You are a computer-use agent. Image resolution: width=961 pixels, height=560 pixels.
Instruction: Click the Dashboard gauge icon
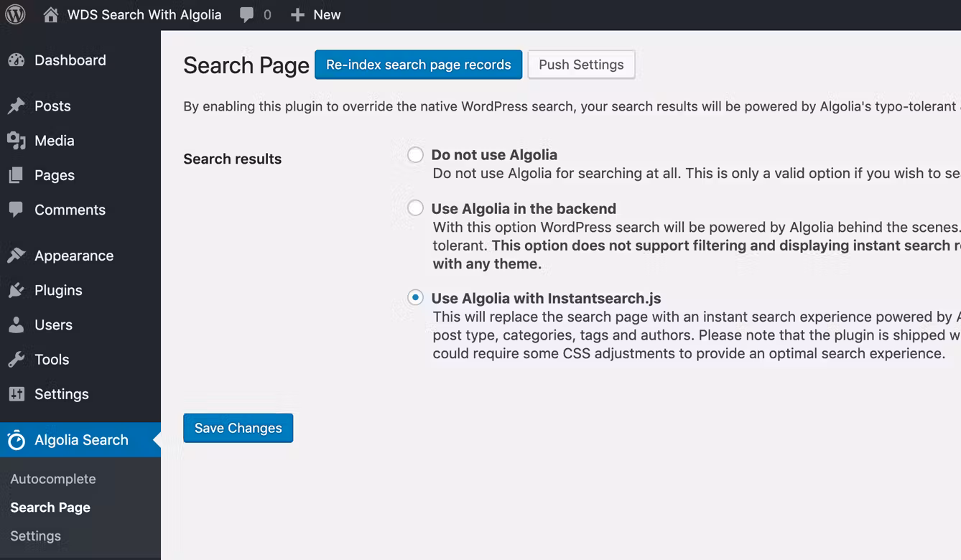pos(17,60)
